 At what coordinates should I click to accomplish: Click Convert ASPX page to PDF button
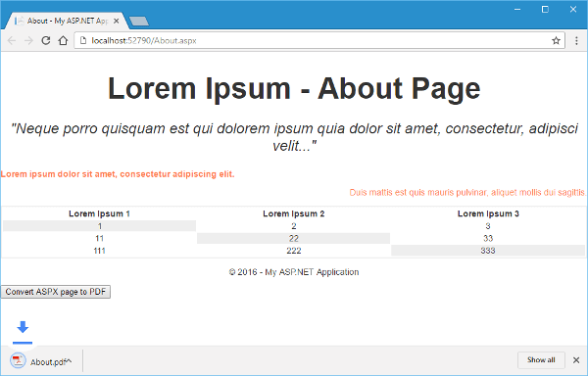[56, 292]
